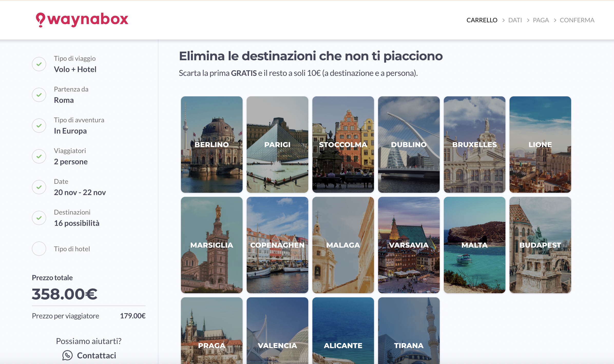Discard the Budapest destination card
This screenshot has height=364, width=614.
(540, 245)
